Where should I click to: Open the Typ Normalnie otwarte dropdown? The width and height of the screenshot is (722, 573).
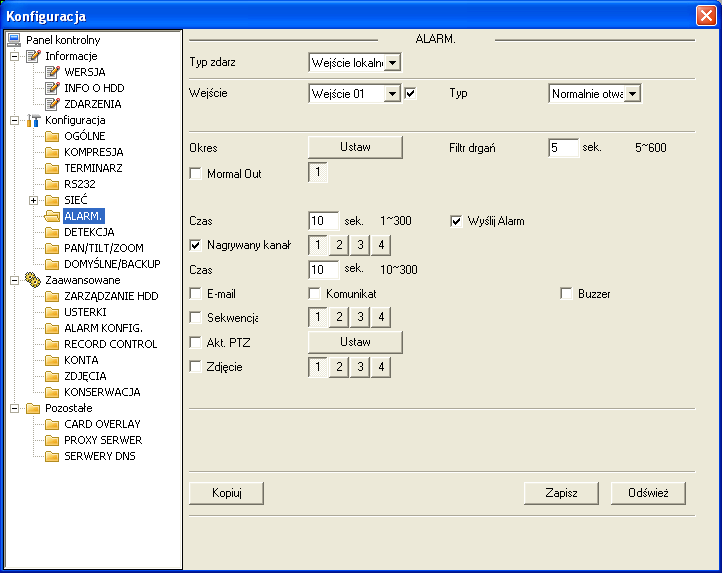(x=633, y=94)
